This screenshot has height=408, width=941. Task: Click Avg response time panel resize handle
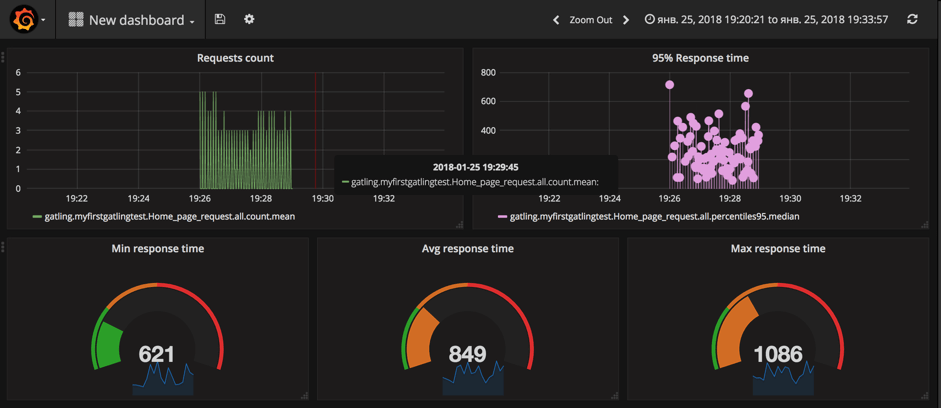tap(615, 396)
